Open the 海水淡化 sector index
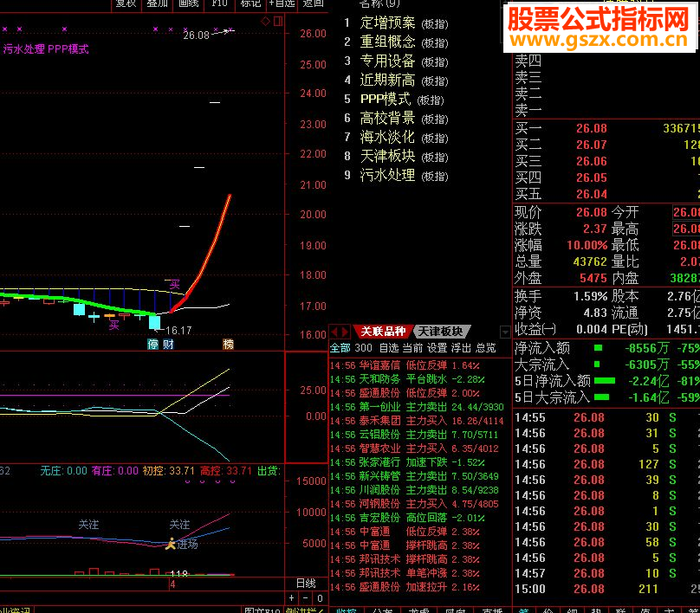 404,138
